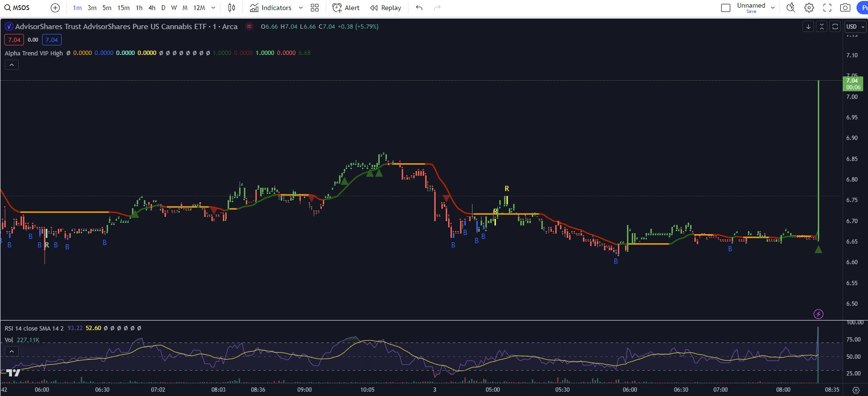
Task: Open the Indicators dialog
Action: (x=271, y=8)
